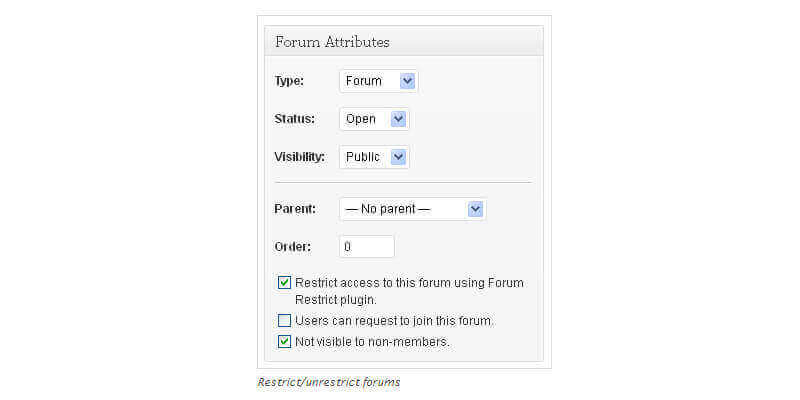Click the bold Visibility label
This screenshot has height=400, width=800.
299,157
